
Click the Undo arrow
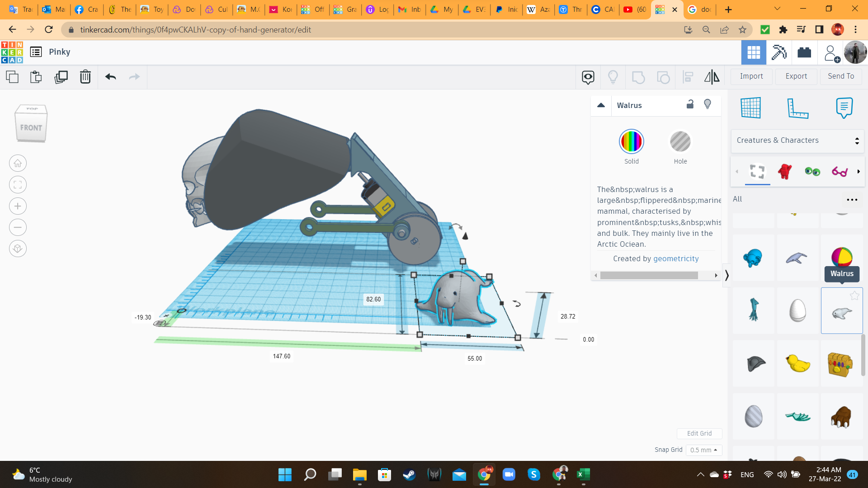click(110, 77)
